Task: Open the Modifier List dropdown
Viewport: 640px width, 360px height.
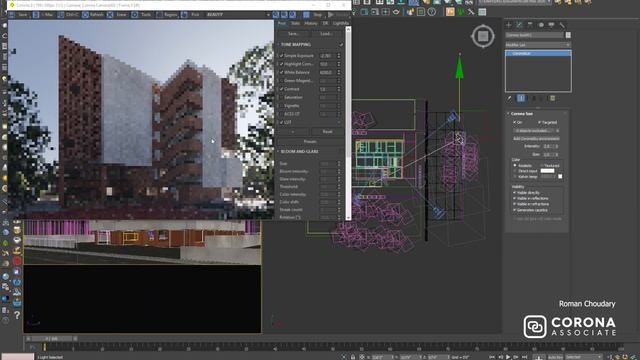Action: coord(538,44)
